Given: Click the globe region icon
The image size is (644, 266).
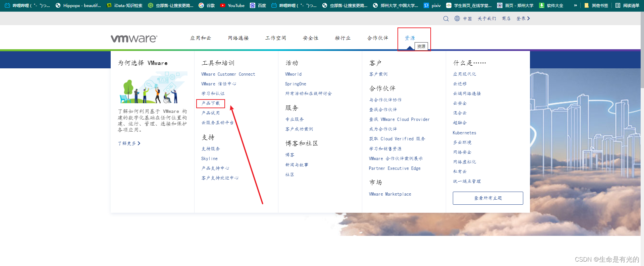Looking at the screenshot, I should pyautogui.click(x=457, y=18).
